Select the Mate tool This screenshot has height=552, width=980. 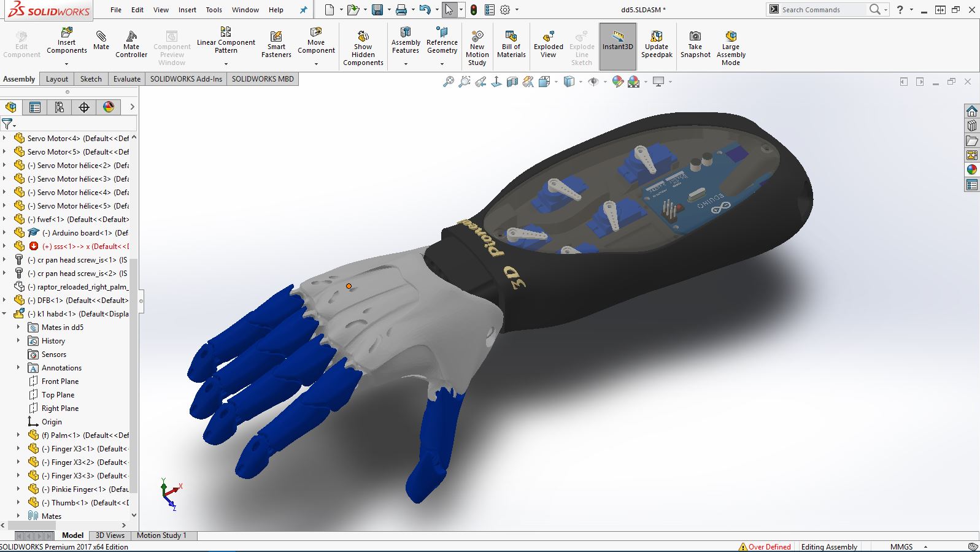(101, 39)
